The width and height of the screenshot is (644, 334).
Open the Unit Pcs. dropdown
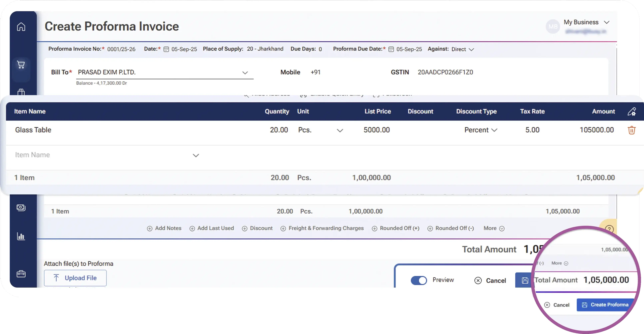click(x=339, y=130)
